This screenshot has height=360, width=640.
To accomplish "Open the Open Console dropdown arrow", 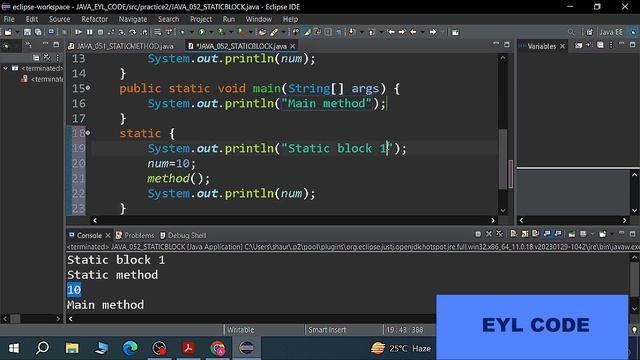I will point(612,234).
